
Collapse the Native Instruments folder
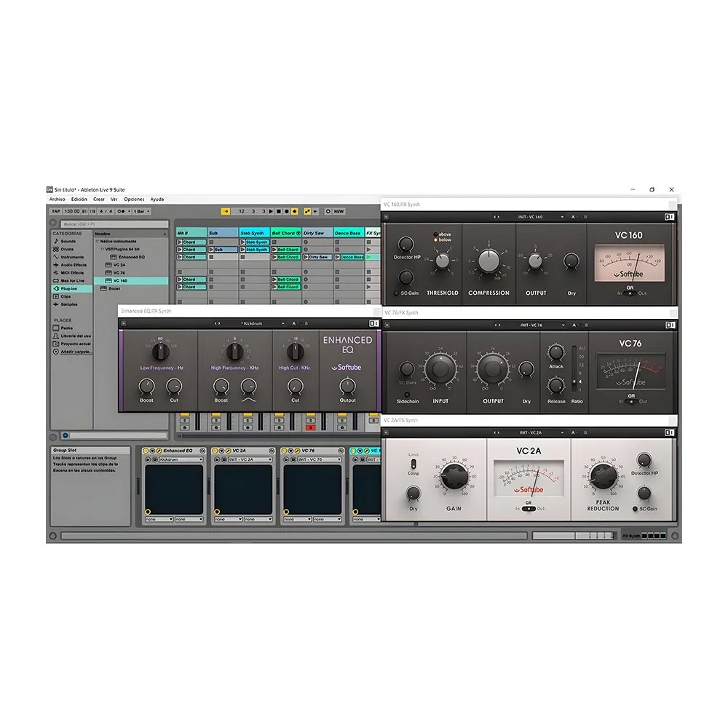98,242
